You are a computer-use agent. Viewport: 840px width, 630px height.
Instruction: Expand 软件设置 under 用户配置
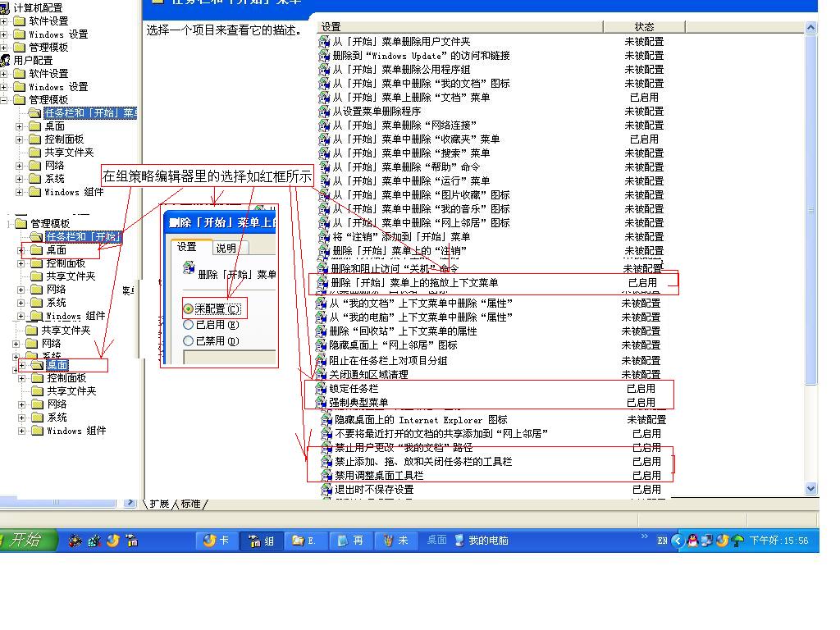coord(3,73)
